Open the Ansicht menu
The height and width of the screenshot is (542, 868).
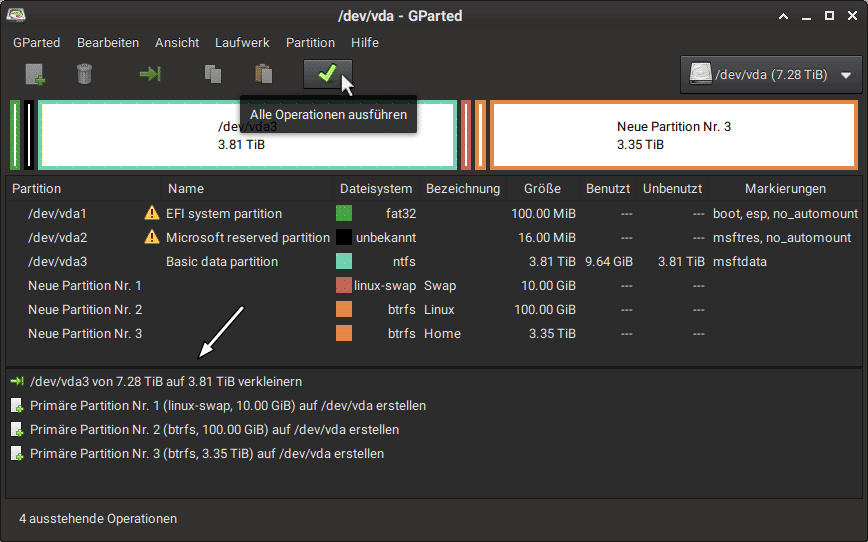[177, 43]
